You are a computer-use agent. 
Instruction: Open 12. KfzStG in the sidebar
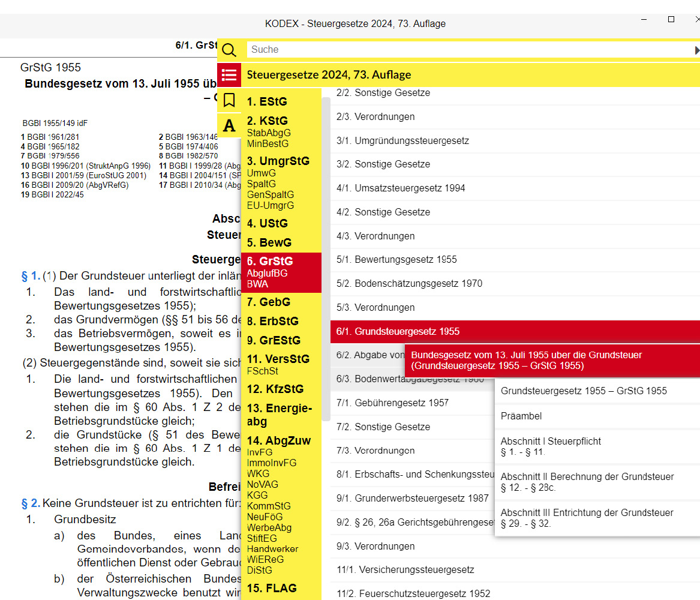coord(275,389)
